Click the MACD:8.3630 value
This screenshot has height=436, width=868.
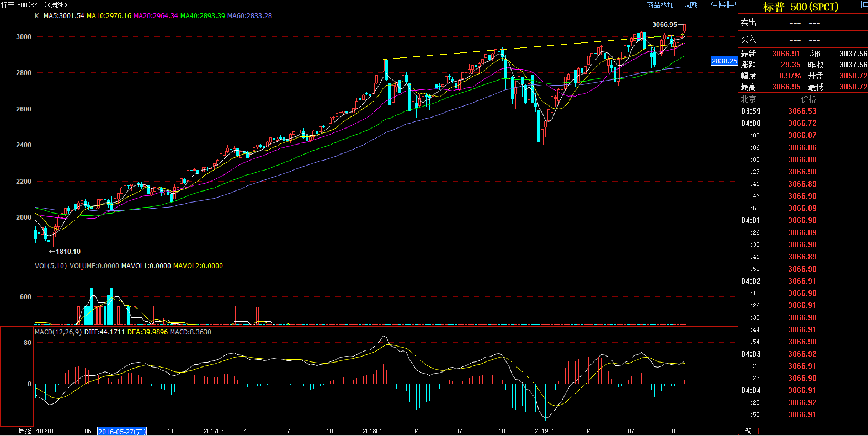190,332
